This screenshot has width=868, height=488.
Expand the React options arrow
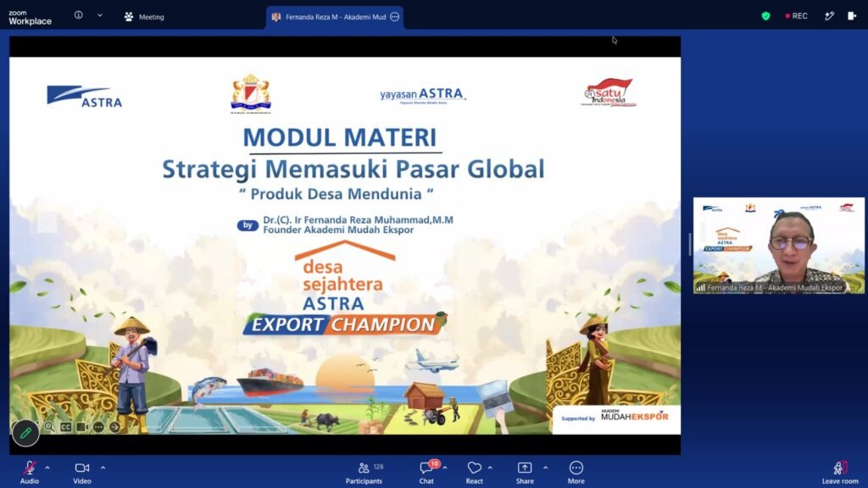[x=490, y=468]
